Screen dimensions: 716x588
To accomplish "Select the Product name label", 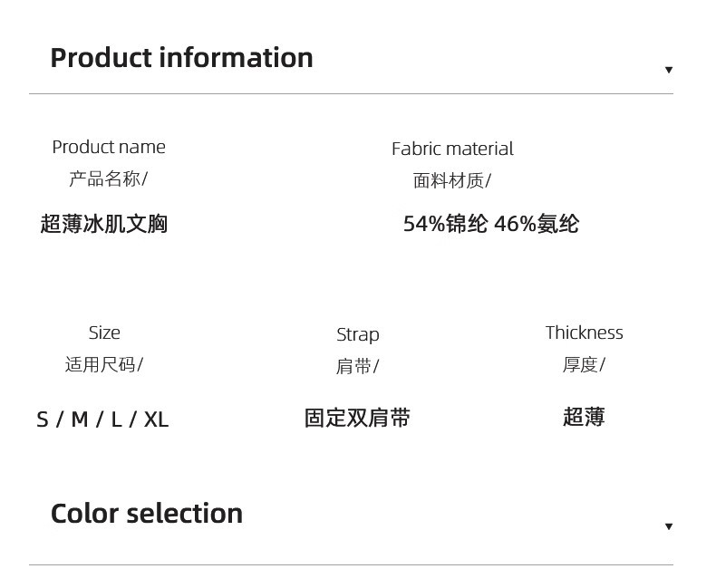I will 109,147.
